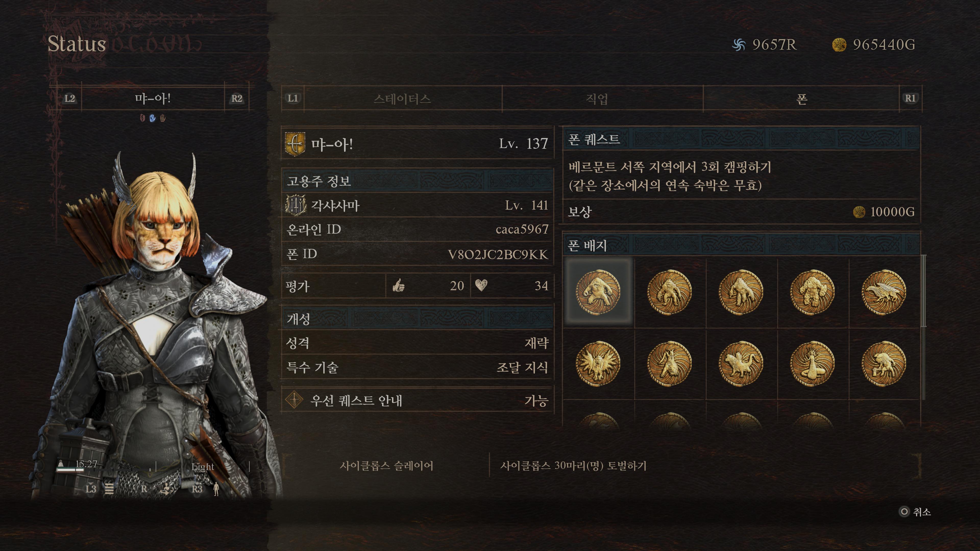Screen dimensions: 980x551
Task: Click the thumbs-up rating icon
Action: (x=398, y=285)
